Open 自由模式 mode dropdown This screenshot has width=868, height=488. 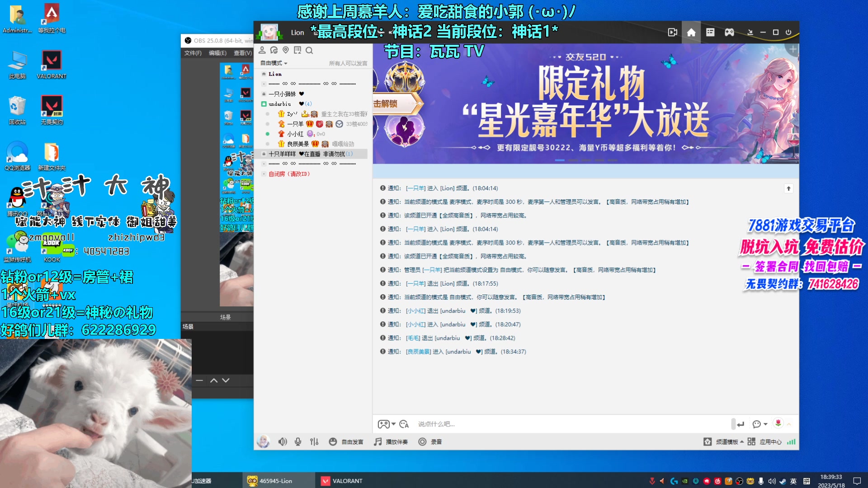tap(274, 63)
